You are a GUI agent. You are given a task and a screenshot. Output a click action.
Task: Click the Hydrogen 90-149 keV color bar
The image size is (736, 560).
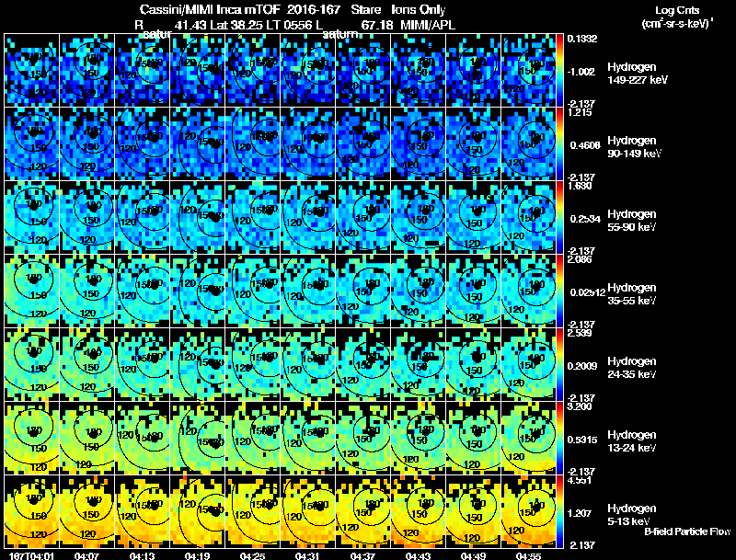pyautogui.click(x=559, y=144)
